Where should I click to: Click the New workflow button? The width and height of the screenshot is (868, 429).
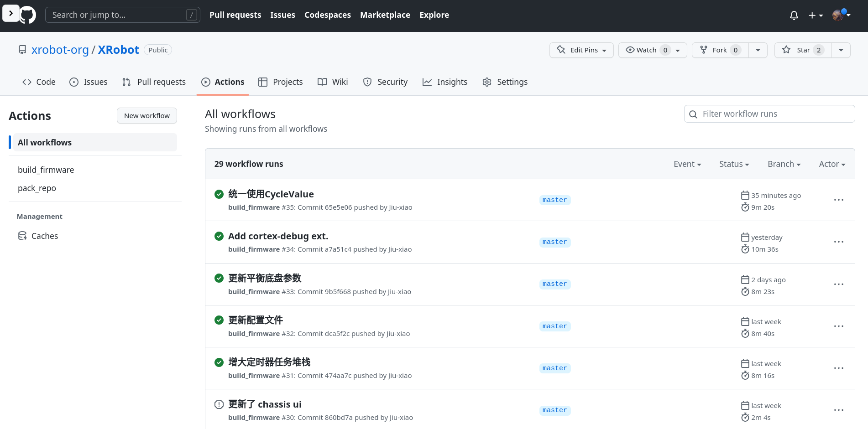coord(147,116)
